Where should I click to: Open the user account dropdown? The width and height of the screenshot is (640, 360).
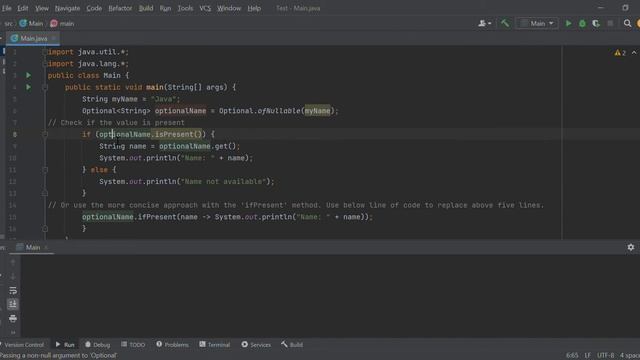click(x=484, y=24)
